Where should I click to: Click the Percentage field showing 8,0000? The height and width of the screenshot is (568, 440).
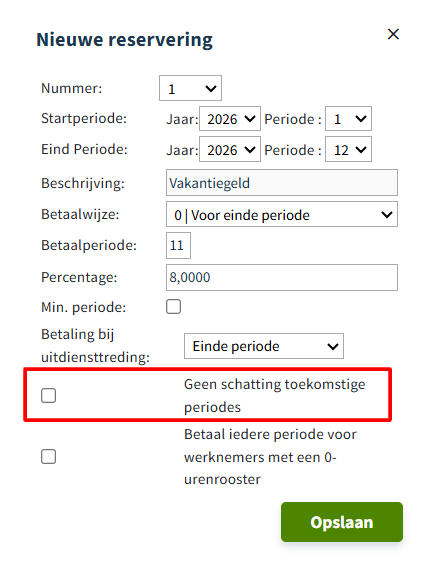[x=282, y=277]
